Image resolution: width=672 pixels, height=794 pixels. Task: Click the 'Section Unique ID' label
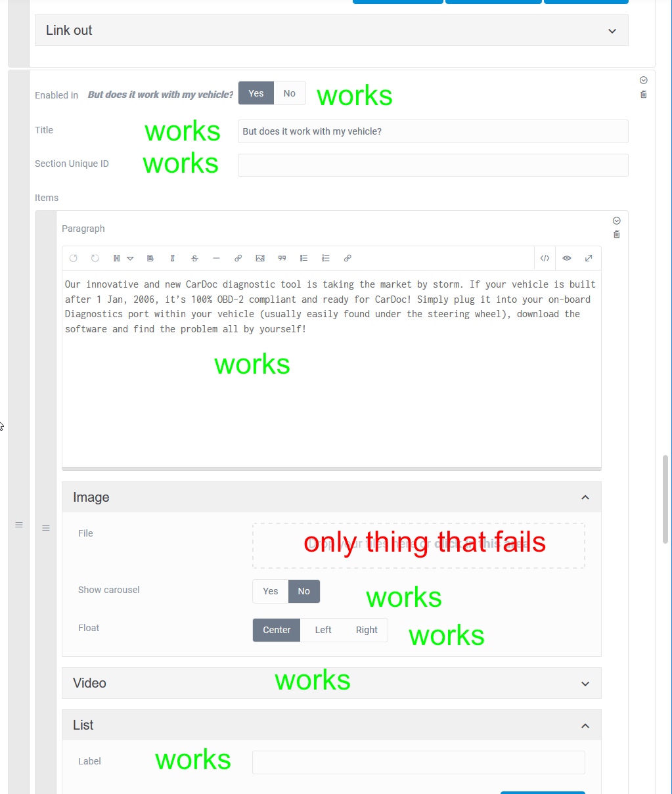pos(72,164)
